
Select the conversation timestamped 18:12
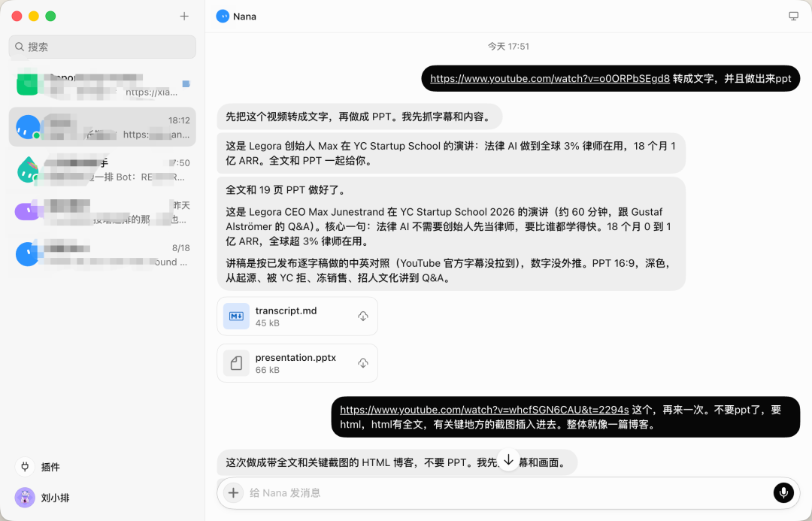click(x=102, y=127)
